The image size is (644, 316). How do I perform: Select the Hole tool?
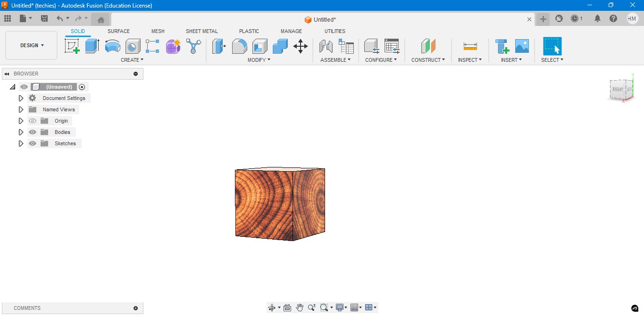(133, 46)
